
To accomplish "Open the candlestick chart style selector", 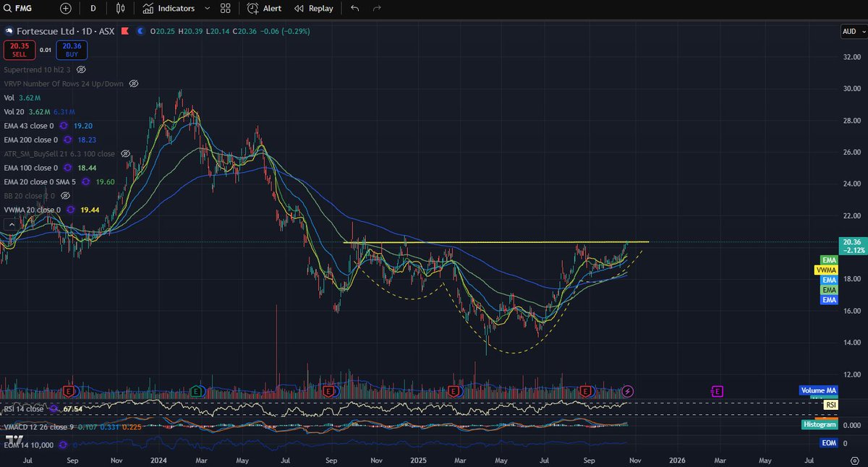I will point(120,8).
